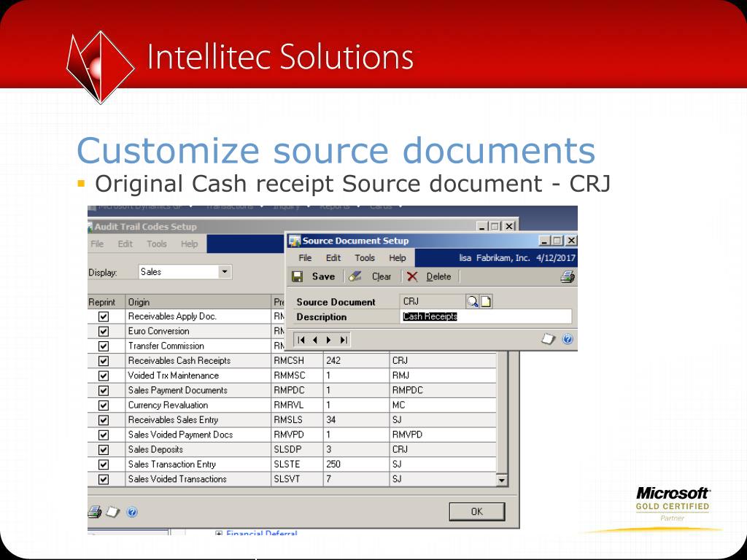Toggle Reprint checkbox for Sales Payment Documents

[104, 390]
